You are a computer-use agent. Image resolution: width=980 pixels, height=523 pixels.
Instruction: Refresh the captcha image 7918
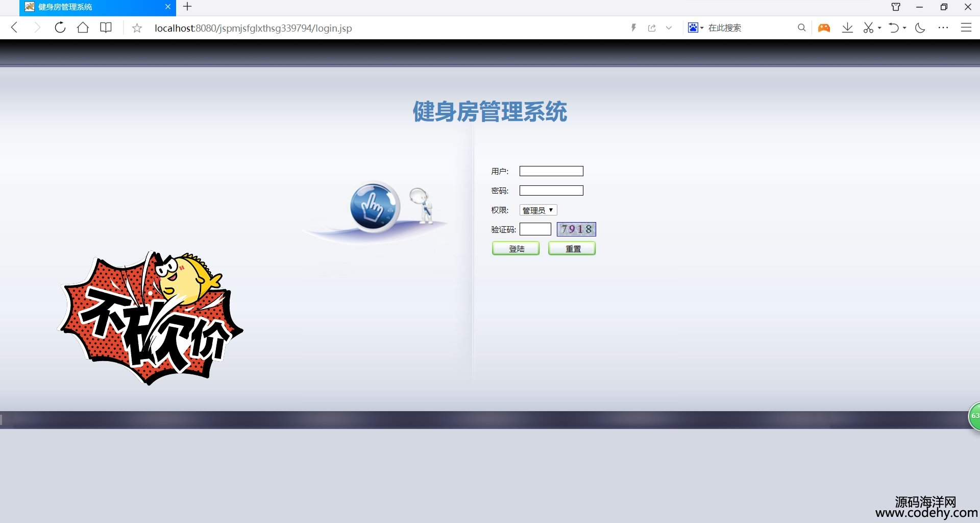tap(576, 229)
